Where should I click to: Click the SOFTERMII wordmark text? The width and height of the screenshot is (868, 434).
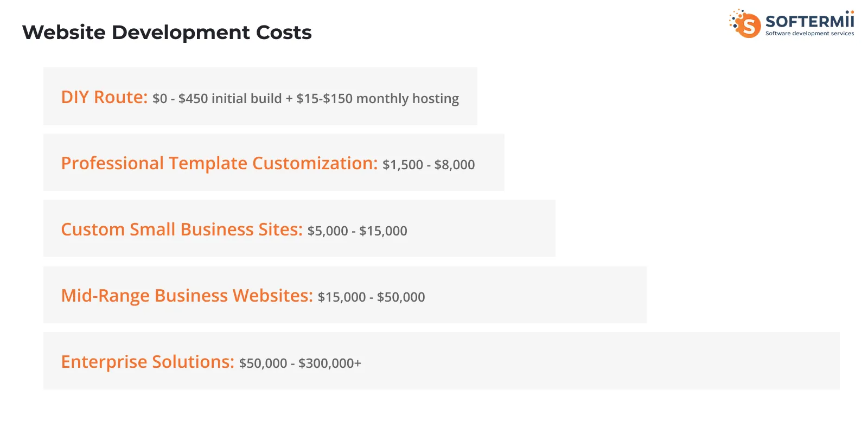point(809,21)
